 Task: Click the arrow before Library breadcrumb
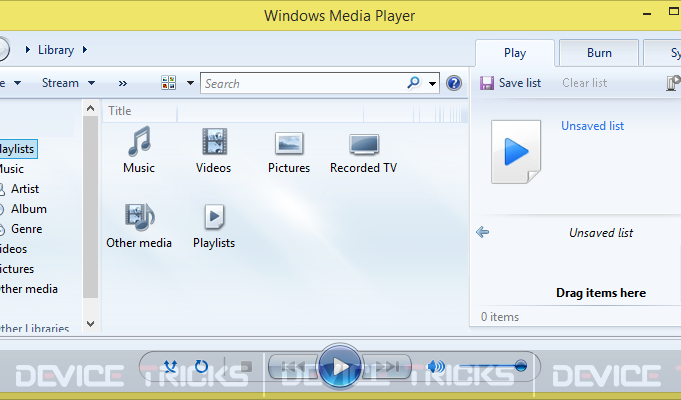[27, 50]
